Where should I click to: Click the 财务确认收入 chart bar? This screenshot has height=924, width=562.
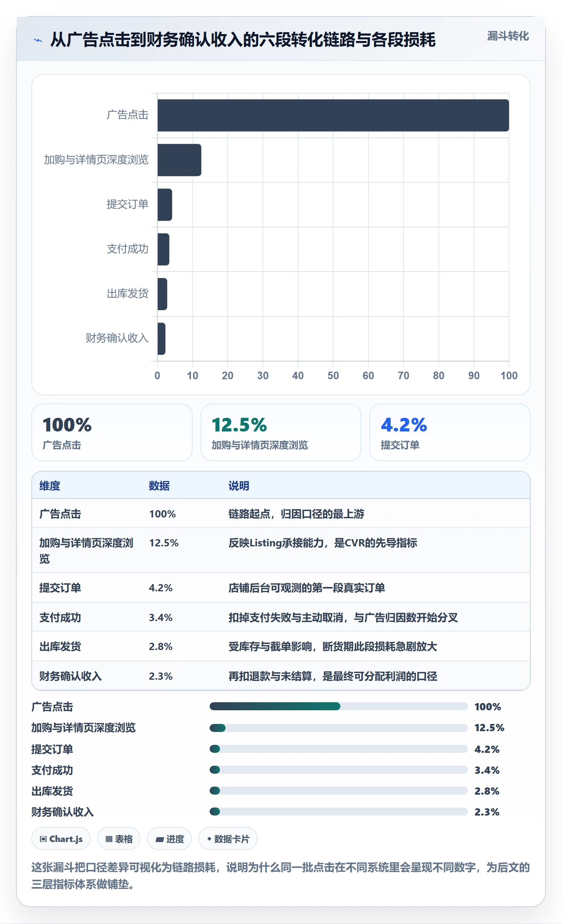(x=161, y=338)
